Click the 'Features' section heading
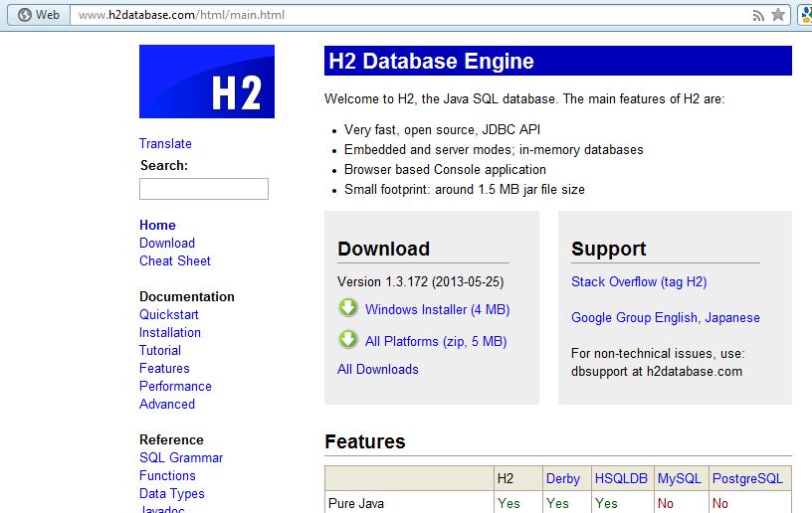This screenshot has width=812, height=513. (364, 441)
